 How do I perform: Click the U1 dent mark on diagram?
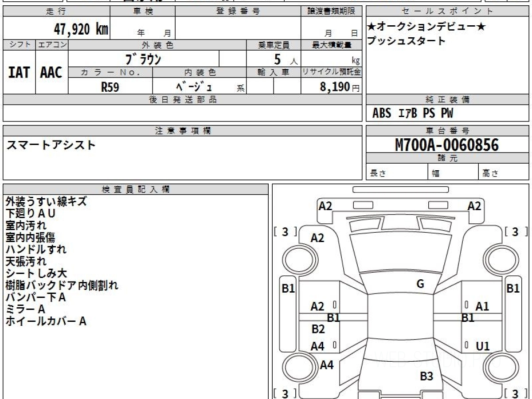tap(483, 346)
